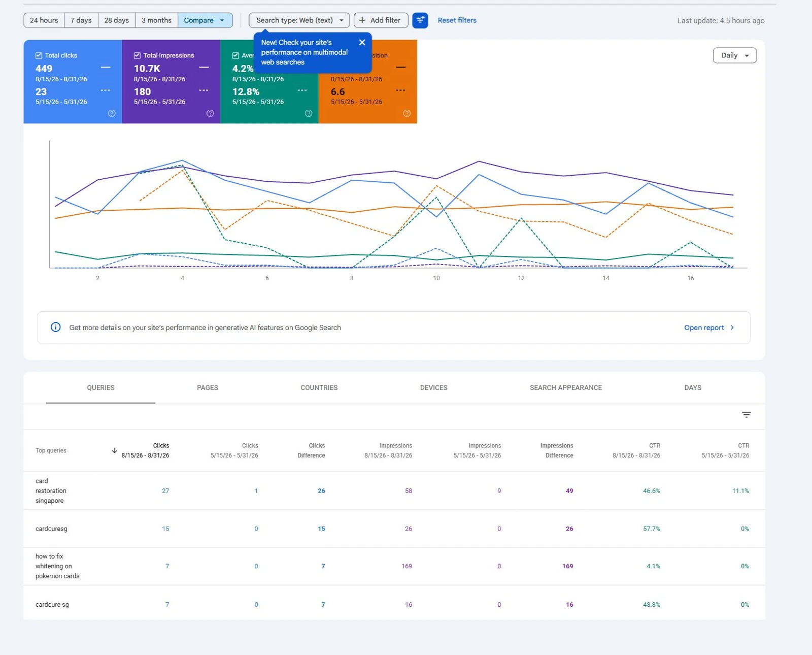Screen dimensions: 812x655
Task: Select the orange Average position metric card
Action: pos(368,82)
